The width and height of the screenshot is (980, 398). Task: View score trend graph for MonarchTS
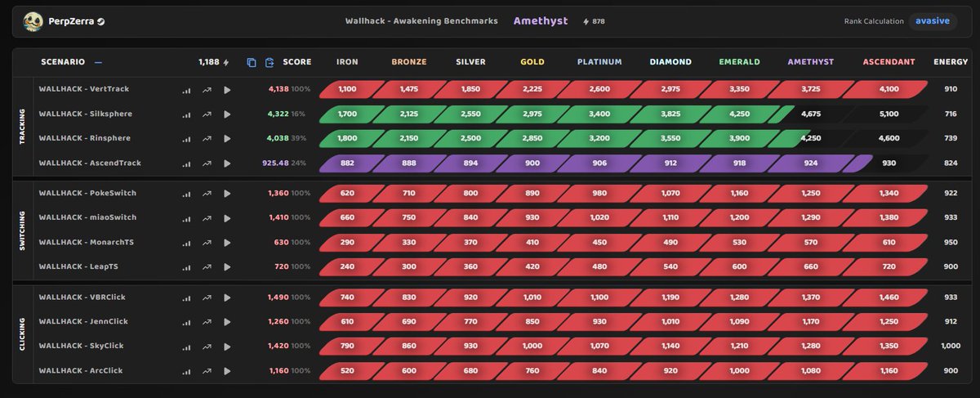tap(207, 243)
